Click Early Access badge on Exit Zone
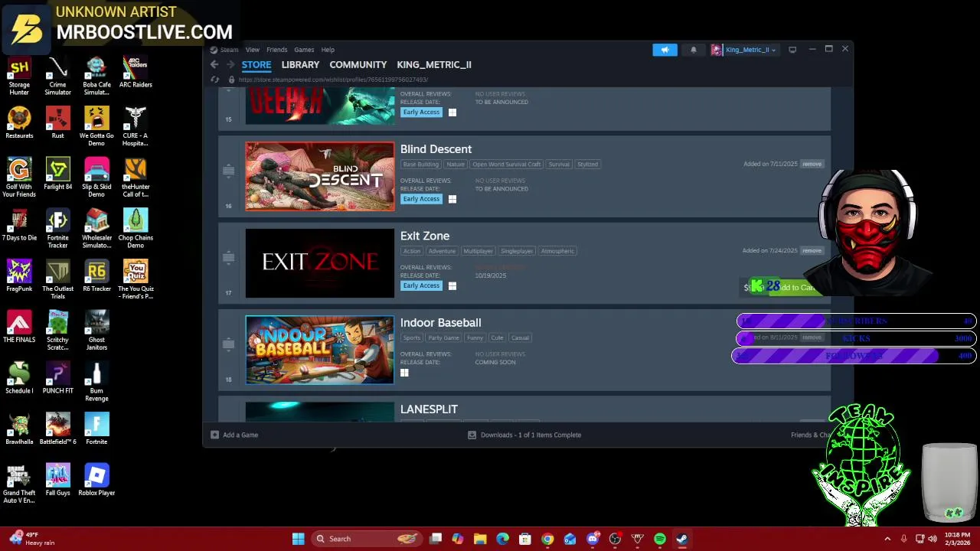 pos(421,285)
